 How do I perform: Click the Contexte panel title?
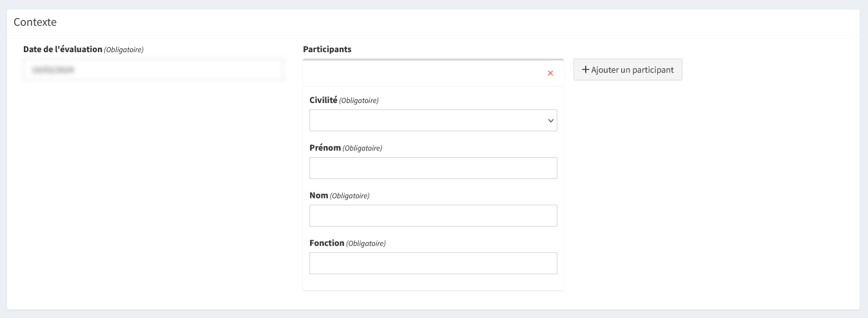coord(35,22)
